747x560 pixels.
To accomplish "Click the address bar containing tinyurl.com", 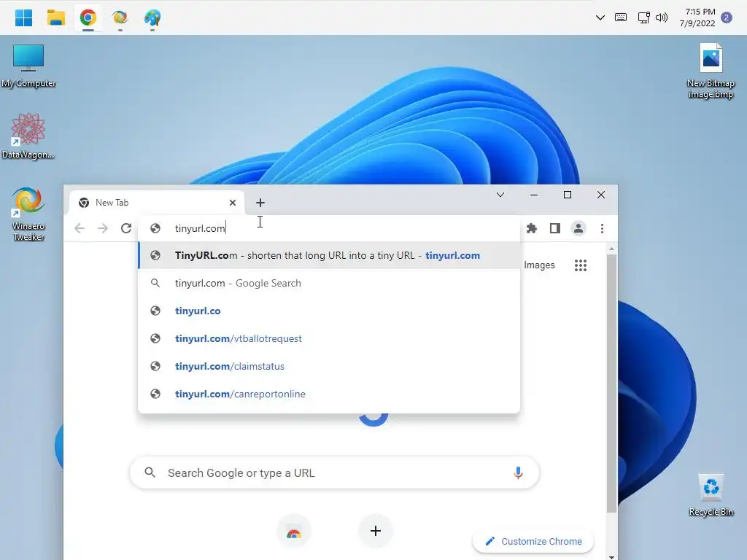I will [x=329, y=228].
